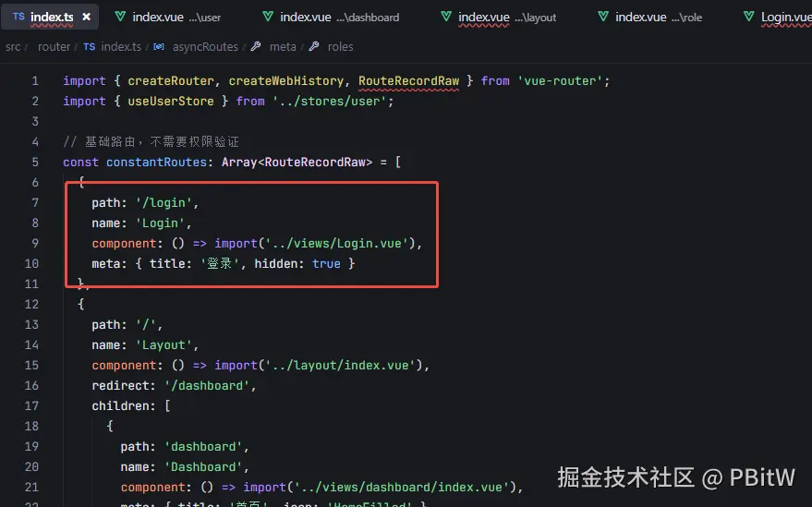Click Array<RouteRecordRaw> type annotation

(x=297, y=163)
